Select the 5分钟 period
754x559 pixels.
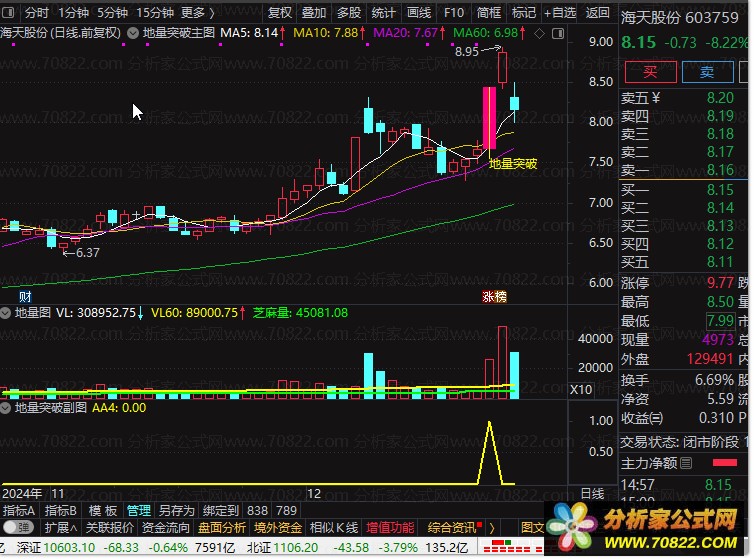[x=113, y=13]
